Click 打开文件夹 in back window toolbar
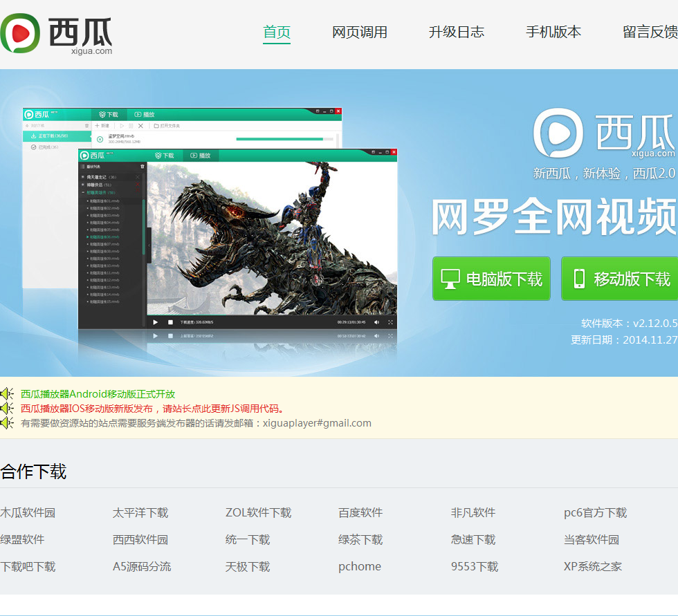 pyautogui.click(x=167, y=126)
